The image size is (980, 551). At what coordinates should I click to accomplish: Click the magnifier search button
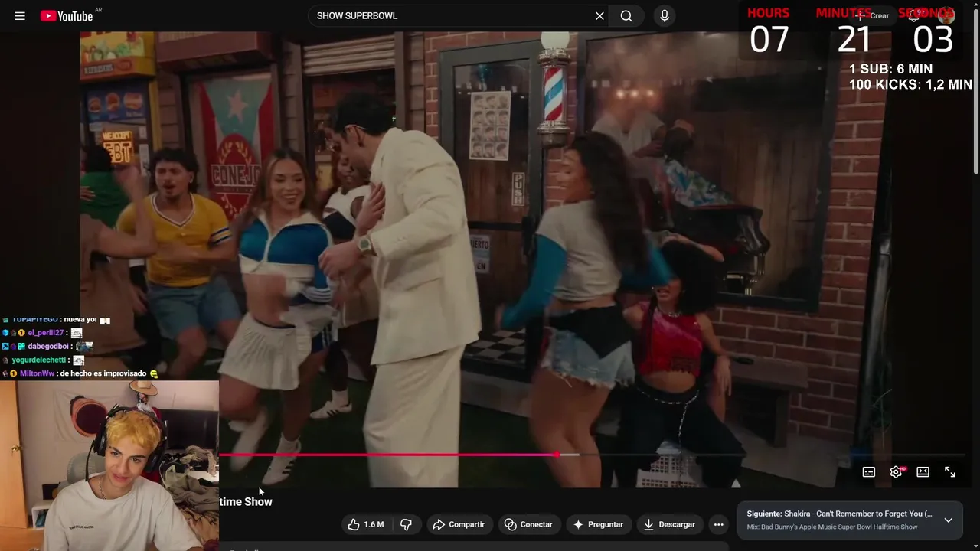pos(626,16)
